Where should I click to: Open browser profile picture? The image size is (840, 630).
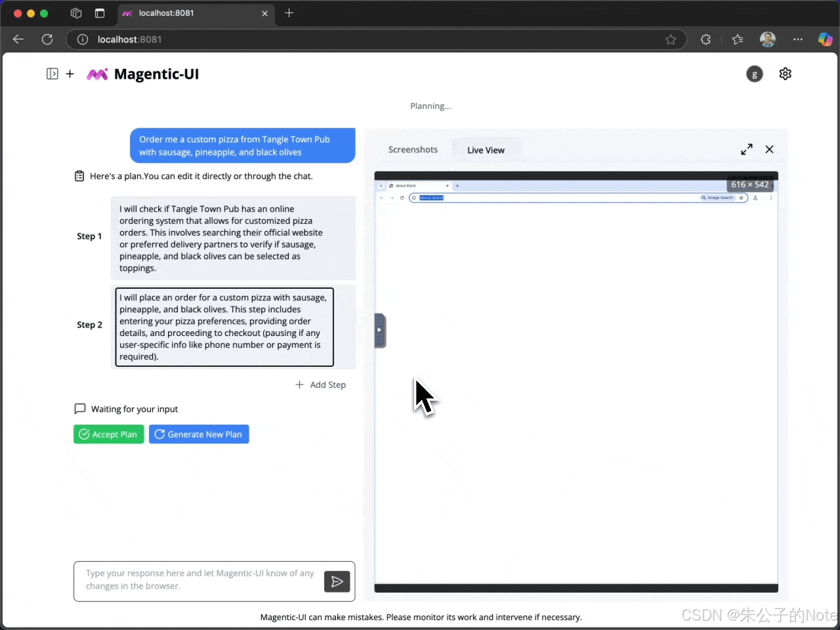coord(768,40)
